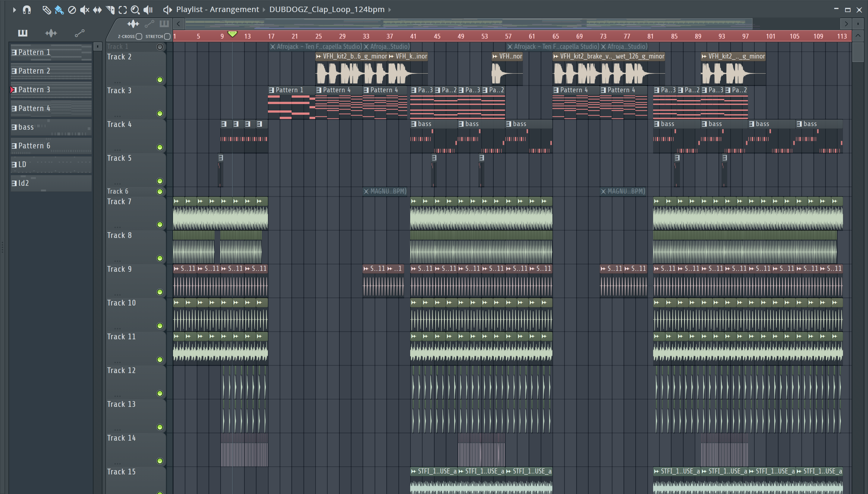
Task: Select Pattern 2 in the picker
Action: [51, 71]
